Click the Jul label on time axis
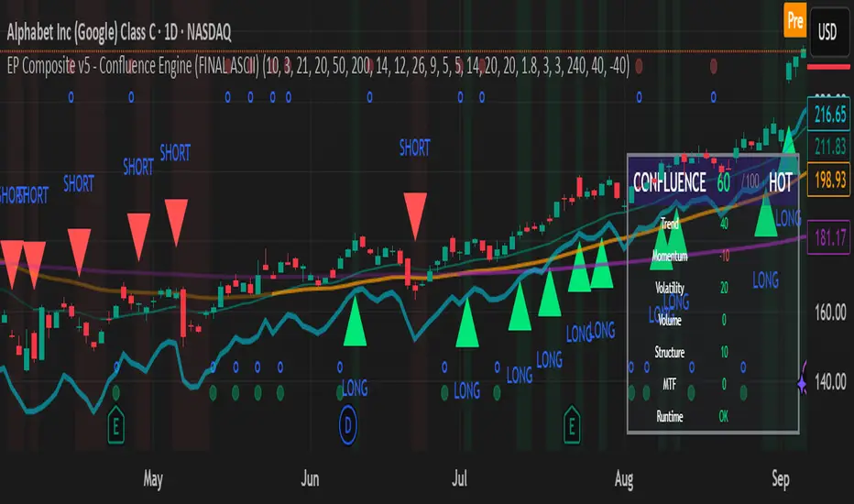 (460, 479)
